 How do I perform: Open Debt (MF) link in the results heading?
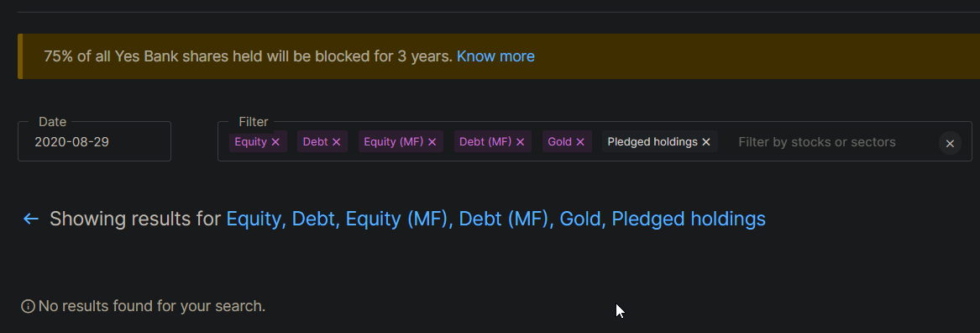pyautogui.click(x=504, y=219)
